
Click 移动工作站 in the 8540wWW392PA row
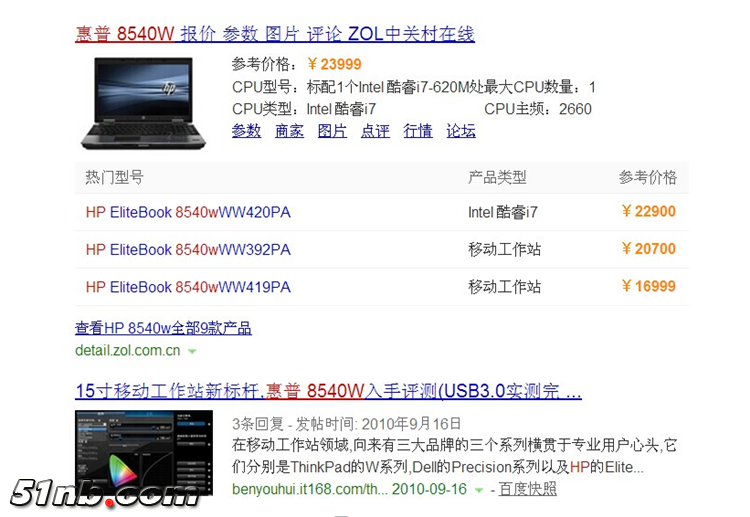click(505, 249)
